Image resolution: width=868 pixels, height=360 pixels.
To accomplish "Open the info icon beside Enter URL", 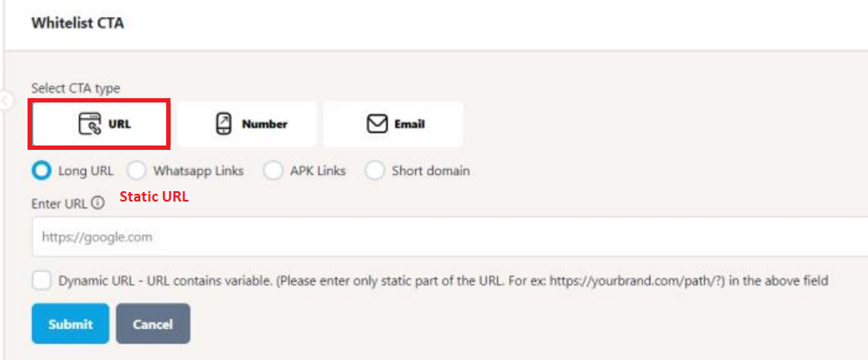I will [x=97, y=203].
